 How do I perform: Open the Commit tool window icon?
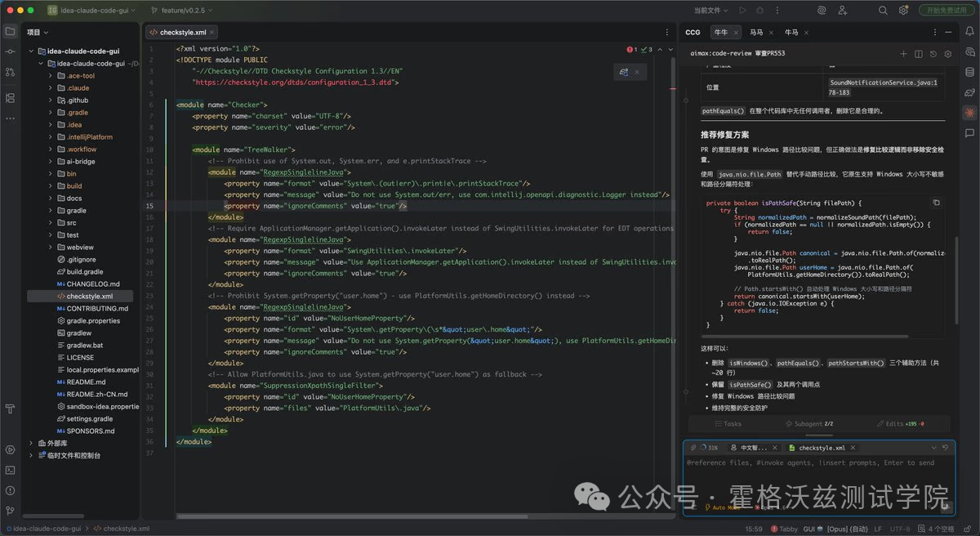pyautogui.click(x=10, y=51)
